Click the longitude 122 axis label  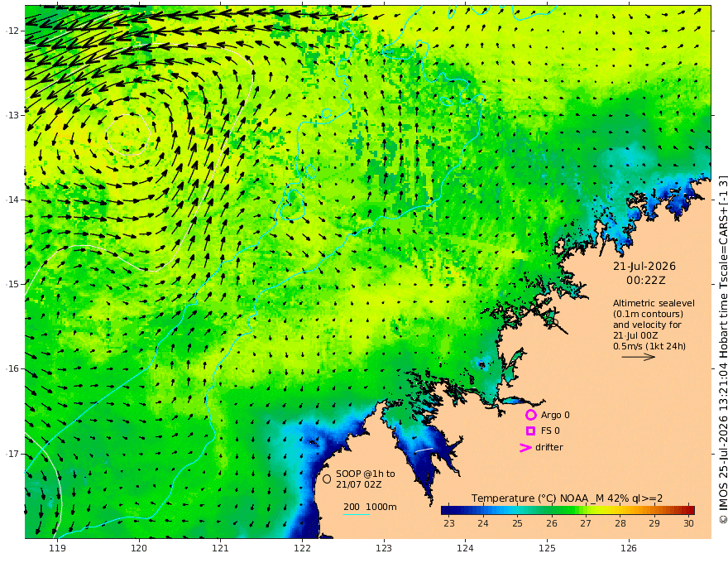(x=302, y=549)
